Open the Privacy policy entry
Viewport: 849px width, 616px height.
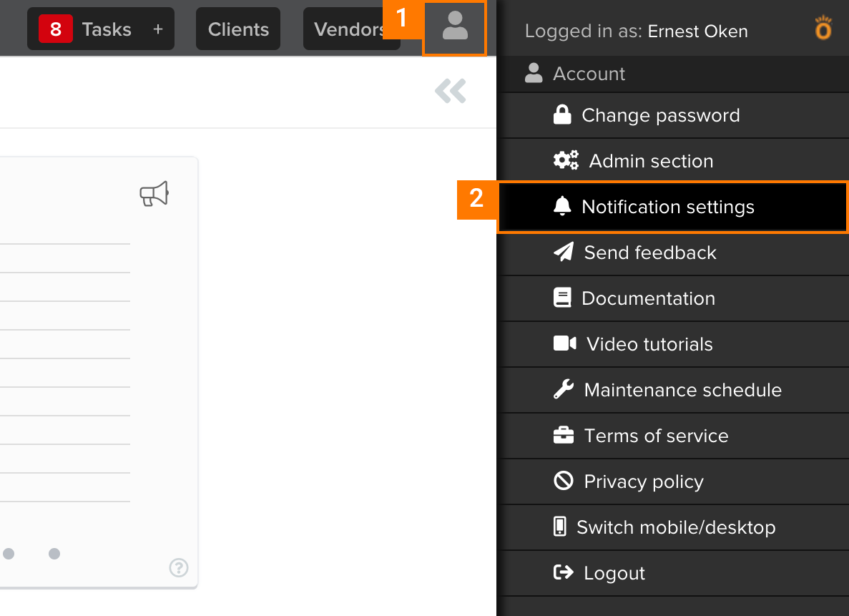click(x=644, y=481)
